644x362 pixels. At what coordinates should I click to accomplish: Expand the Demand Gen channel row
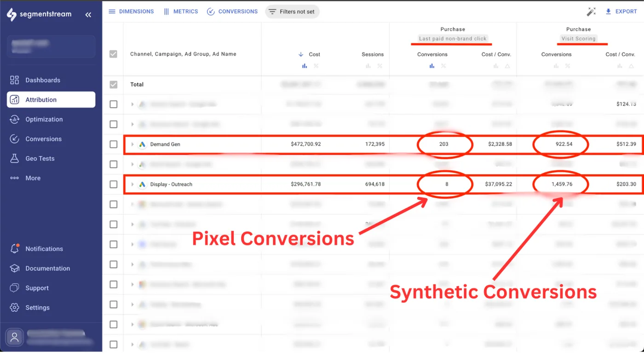[133, 144]
